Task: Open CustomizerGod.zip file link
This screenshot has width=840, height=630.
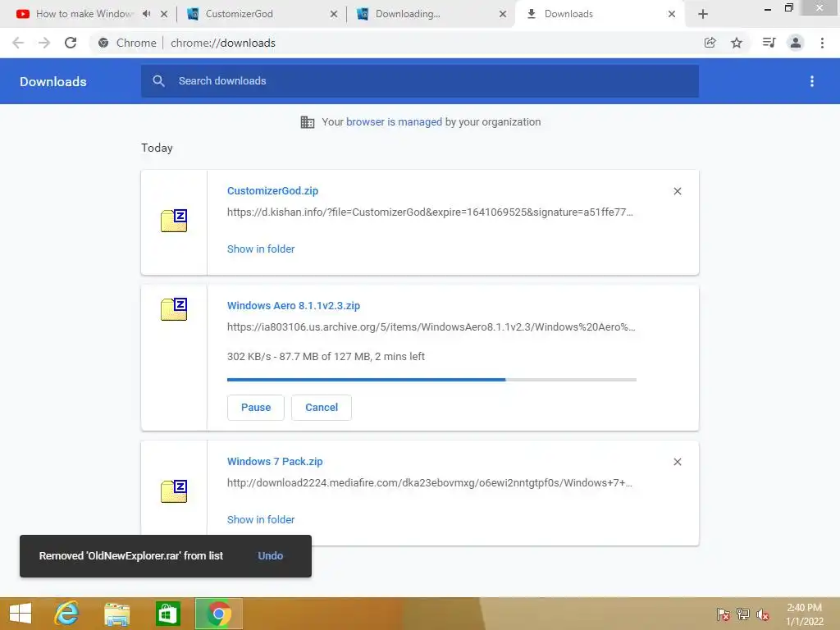Action: point(272,190)
